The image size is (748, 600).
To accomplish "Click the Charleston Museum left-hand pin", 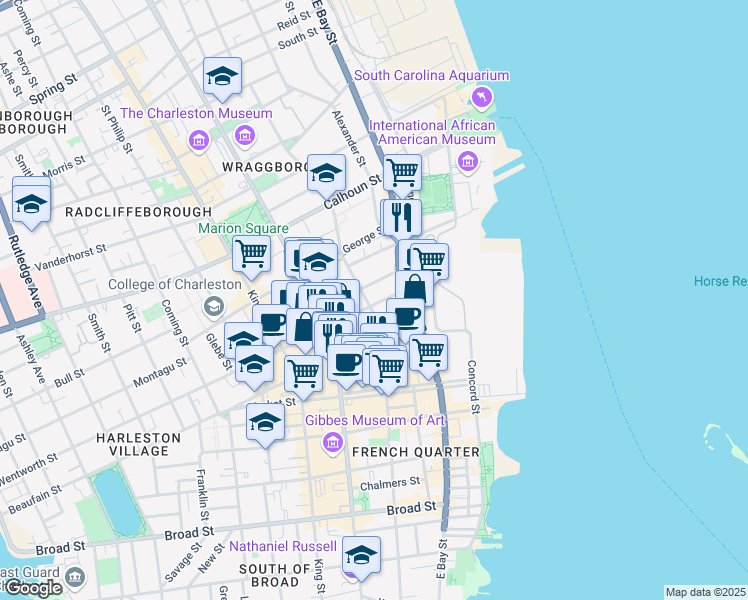I will [199, 141].
